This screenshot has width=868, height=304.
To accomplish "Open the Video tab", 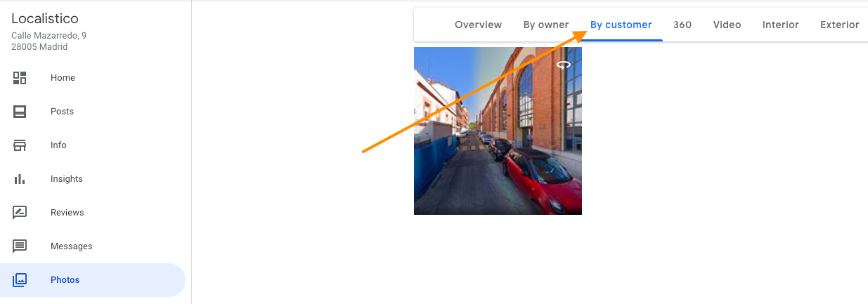I will [x=727, y=25].
